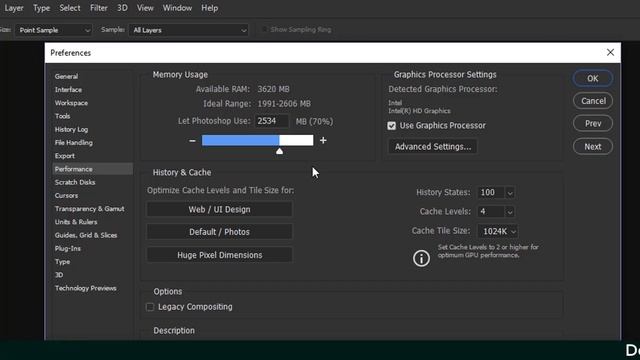Select History Log preferences category
The image size is (640, 360).
click(71, 129)
